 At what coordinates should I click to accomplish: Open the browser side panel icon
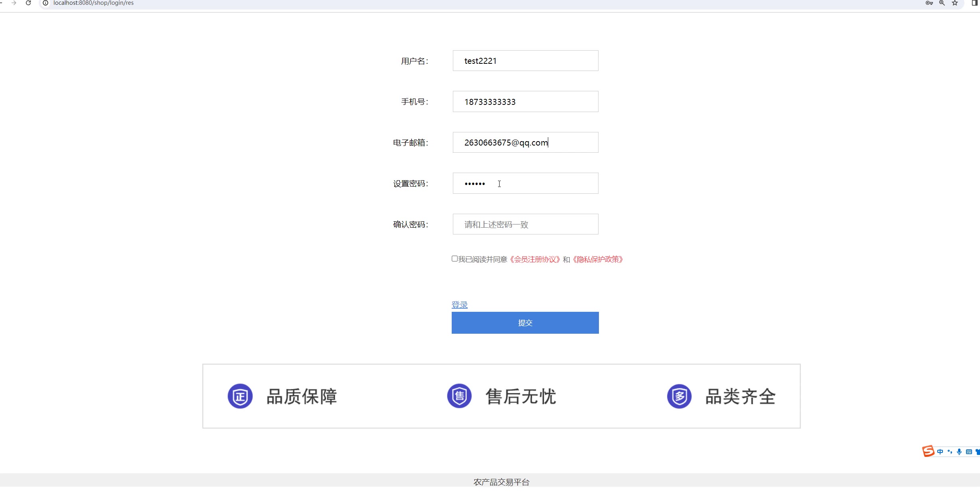(x=975, y=3)
